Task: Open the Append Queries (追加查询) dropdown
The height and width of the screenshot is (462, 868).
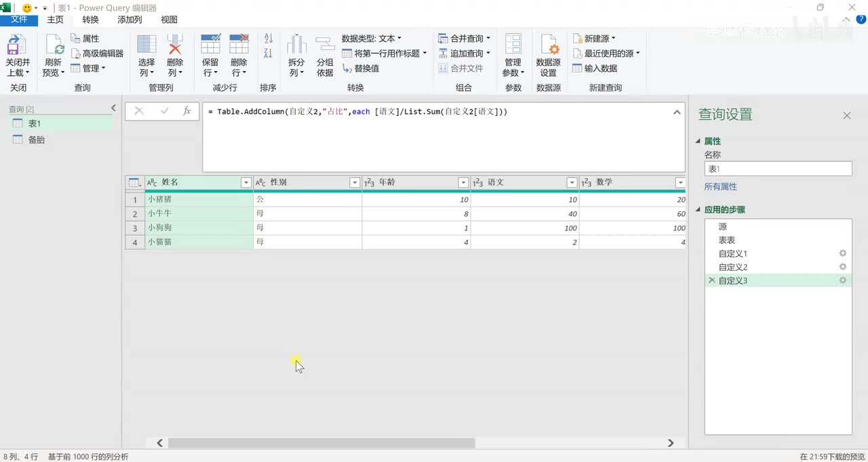Action: coord(465,54)
